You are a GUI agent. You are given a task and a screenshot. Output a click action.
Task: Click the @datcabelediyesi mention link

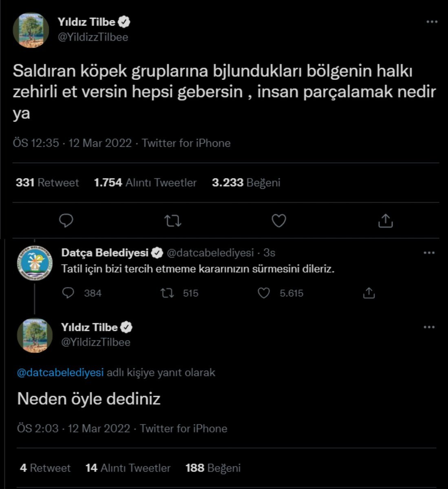(60, 372)
